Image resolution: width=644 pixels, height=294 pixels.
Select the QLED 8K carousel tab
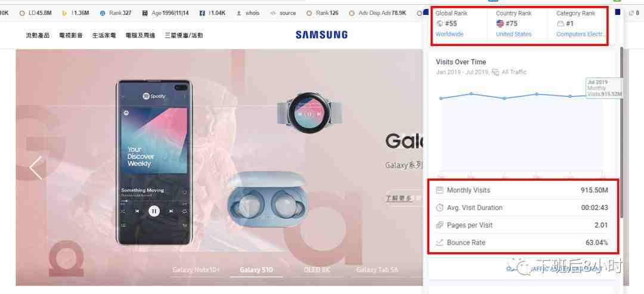click(317, 270)
